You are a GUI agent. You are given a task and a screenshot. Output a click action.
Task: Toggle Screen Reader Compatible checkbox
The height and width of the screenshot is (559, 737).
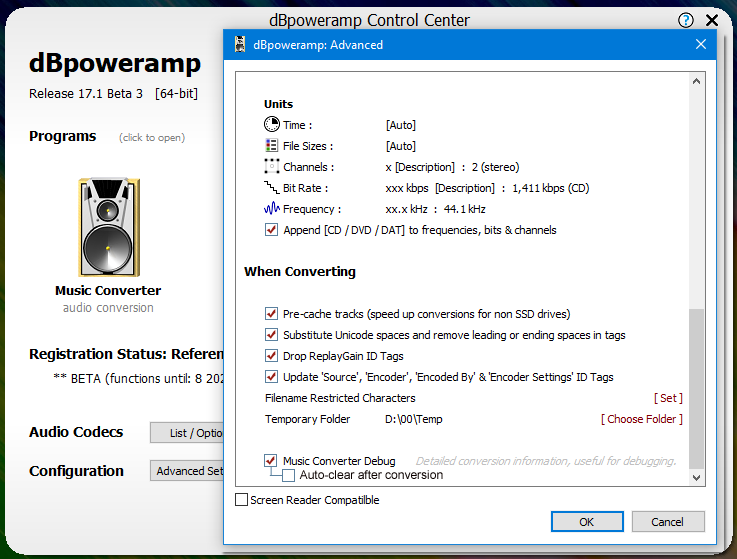pos(241,500)
